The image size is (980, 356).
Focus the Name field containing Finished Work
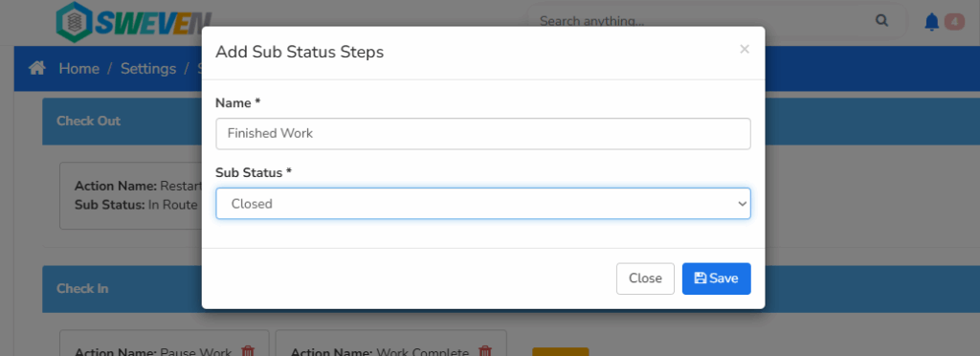pos(483,134)
